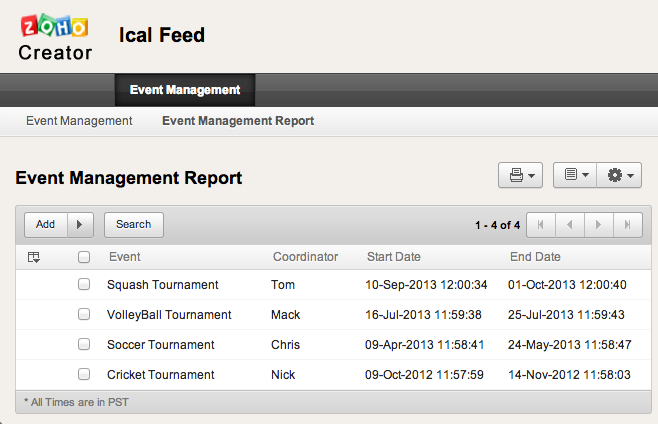This screenshot has width=658, height=424.
Task: Toggle the select-all checkbox in header
Action: click(x=84, y=257)
